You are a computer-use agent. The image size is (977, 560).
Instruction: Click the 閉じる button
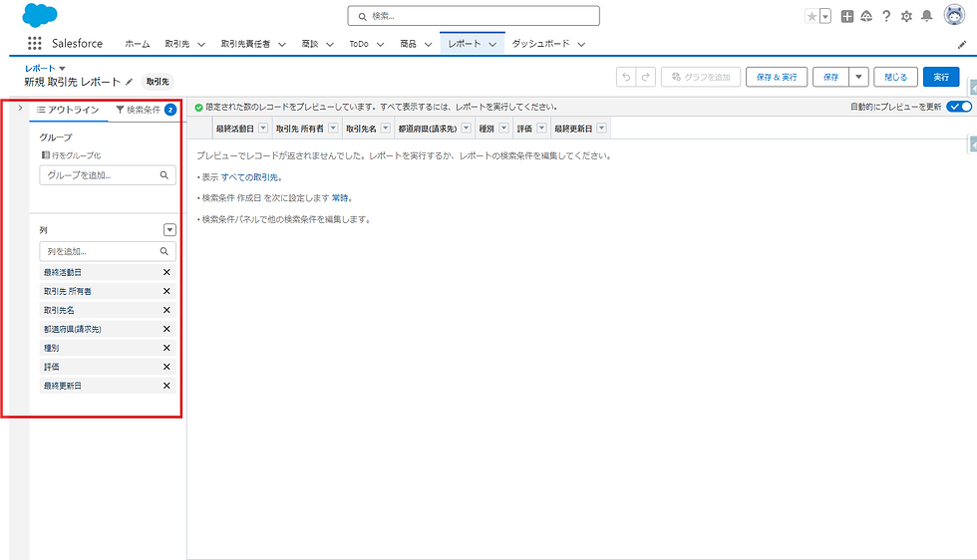point(896,77)
